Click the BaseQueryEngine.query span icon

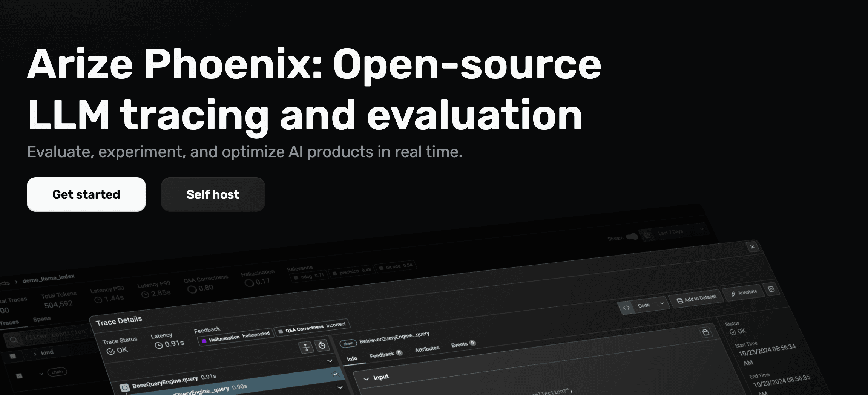pyautogui.click(x=124, y=387)
